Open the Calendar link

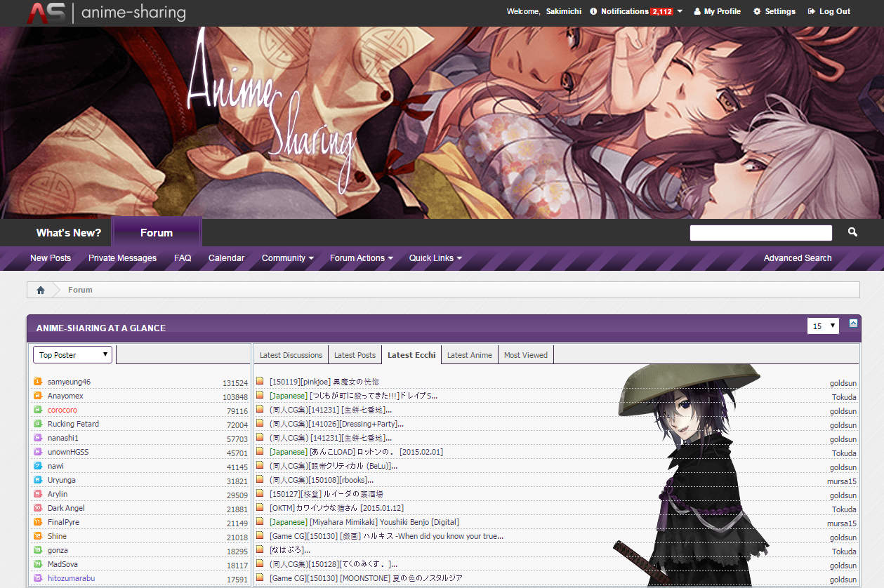click(x=226, y=258)
